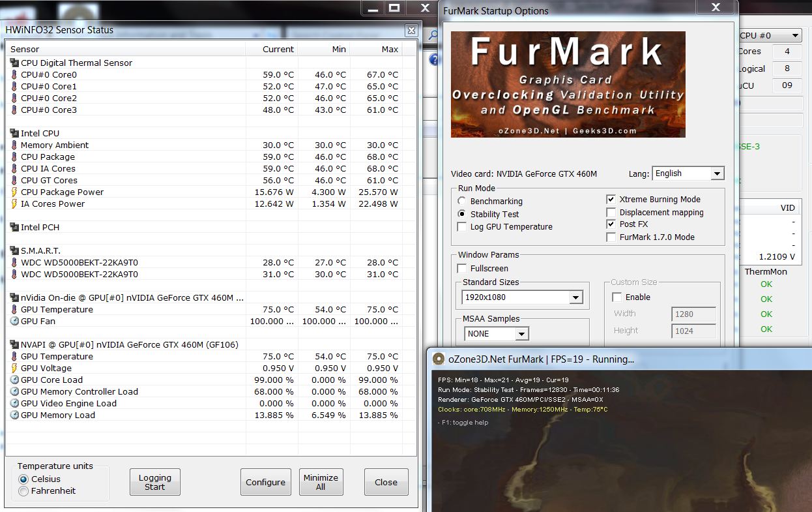Close the HWiNFO32 Sensor Status title bar X
Screen dimensions: 812x512
click(x=411, y=30)
